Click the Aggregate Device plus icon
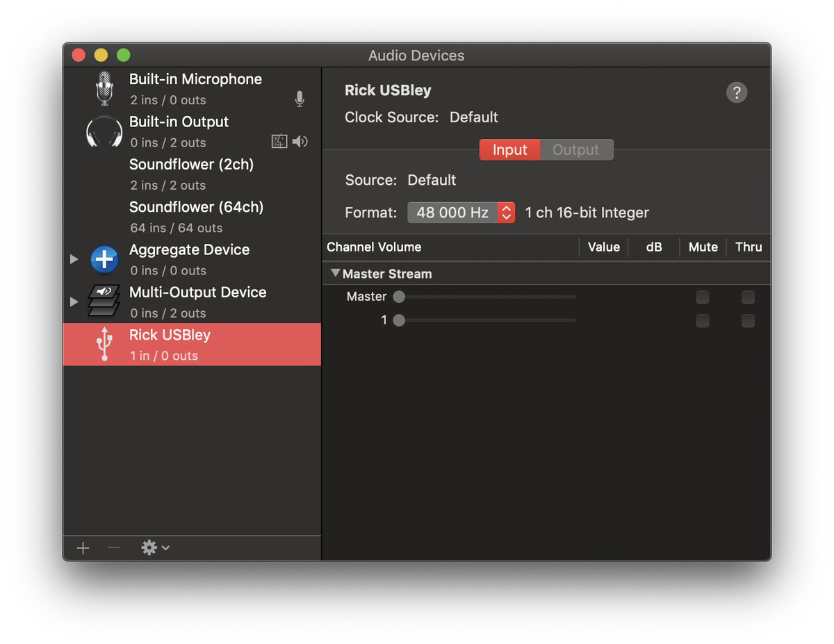Image resolution: width=834 pixels, height=644 pixels. click(x=104, y=259)
